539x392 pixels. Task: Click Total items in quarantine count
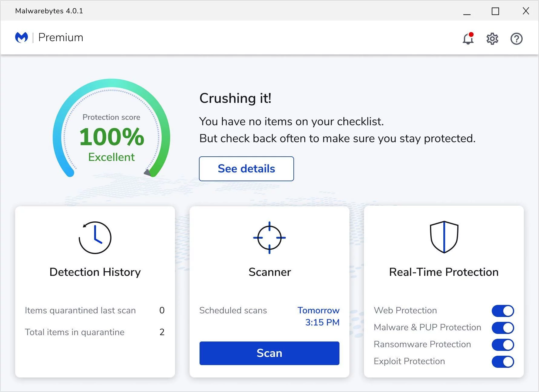(162, 332)
